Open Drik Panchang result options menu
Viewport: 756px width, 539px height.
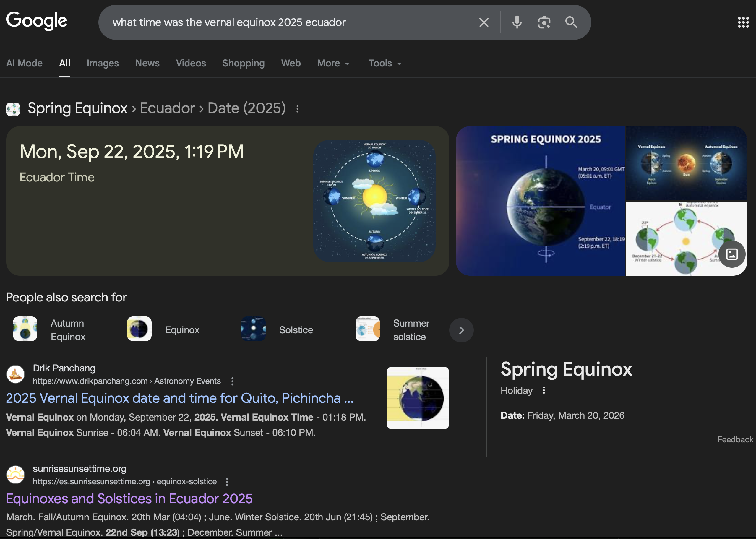(x=232, y=381)
